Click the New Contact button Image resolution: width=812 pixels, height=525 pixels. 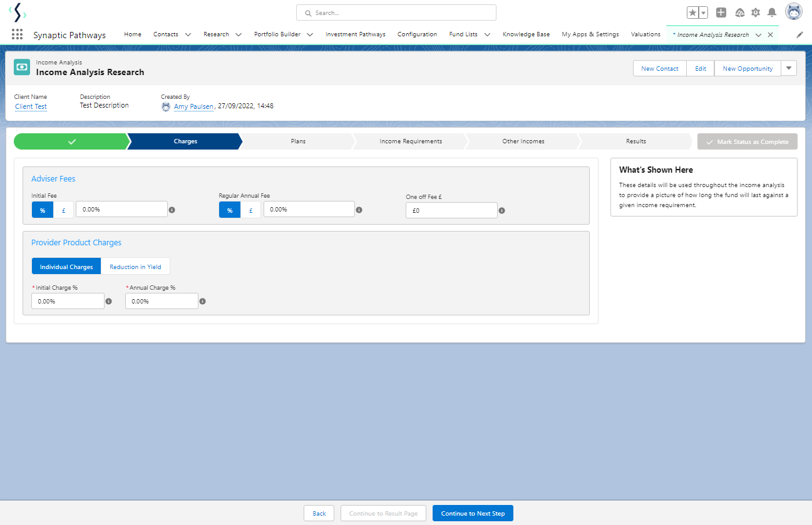coord(660,68)
